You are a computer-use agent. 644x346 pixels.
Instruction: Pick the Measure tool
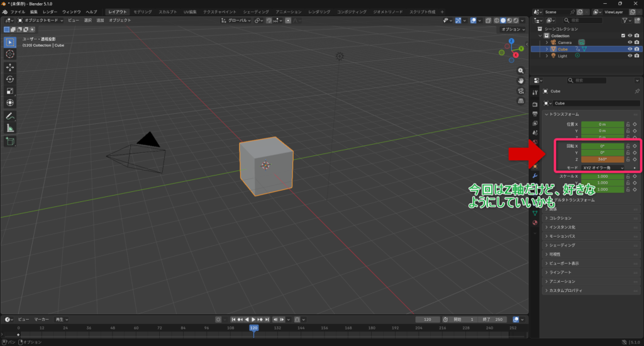[10, 128]
